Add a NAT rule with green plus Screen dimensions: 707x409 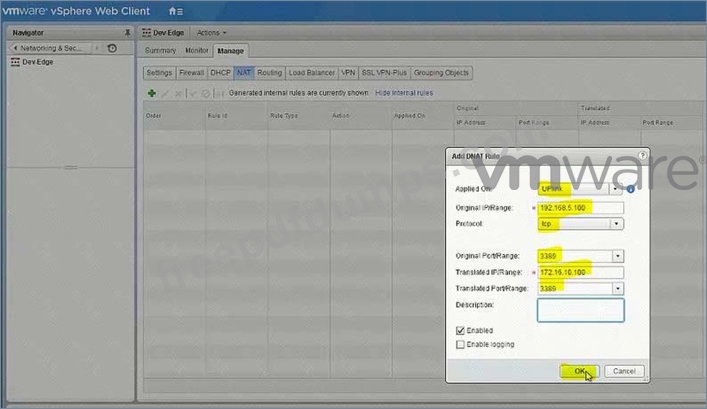click(152, 93)
